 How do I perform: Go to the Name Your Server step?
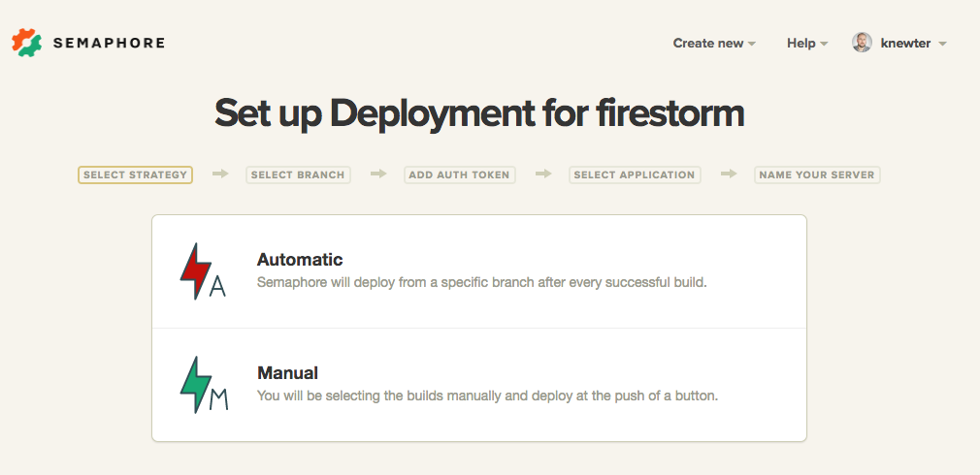(x=817, y=174)
